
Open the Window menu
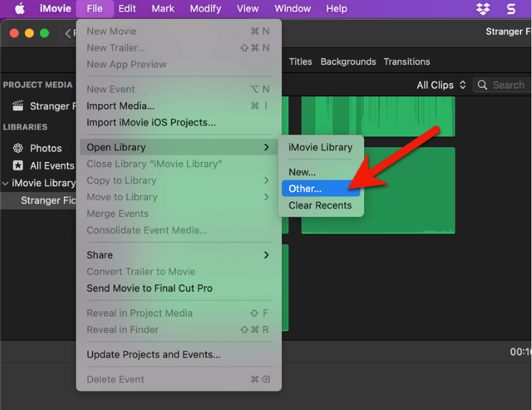click(292, 8)
